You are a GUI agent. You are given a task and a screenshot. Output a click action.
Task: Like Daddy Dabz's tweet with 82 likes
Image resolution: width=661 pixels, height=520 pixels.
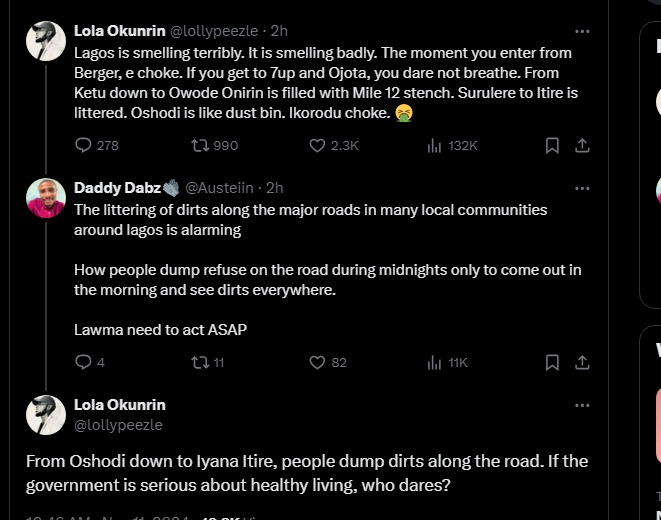click(318, 362)
